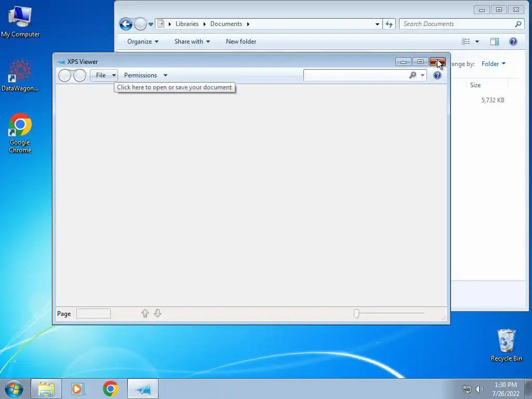The height and width of the screenshot is (399, 532).
Task: Click the zoom slider handle in XPS Viewer
Action: pos(356,313)
